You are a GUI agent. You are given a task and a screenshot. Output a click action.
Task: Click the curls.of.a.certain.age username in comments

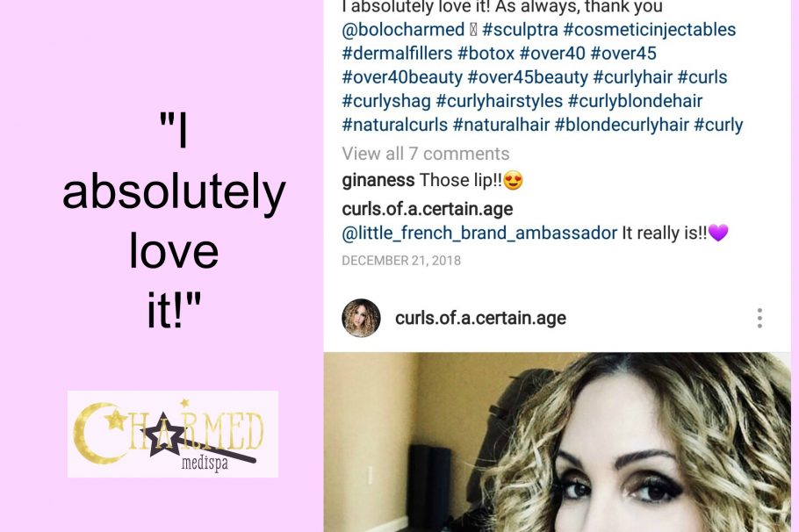click(427, 209)
